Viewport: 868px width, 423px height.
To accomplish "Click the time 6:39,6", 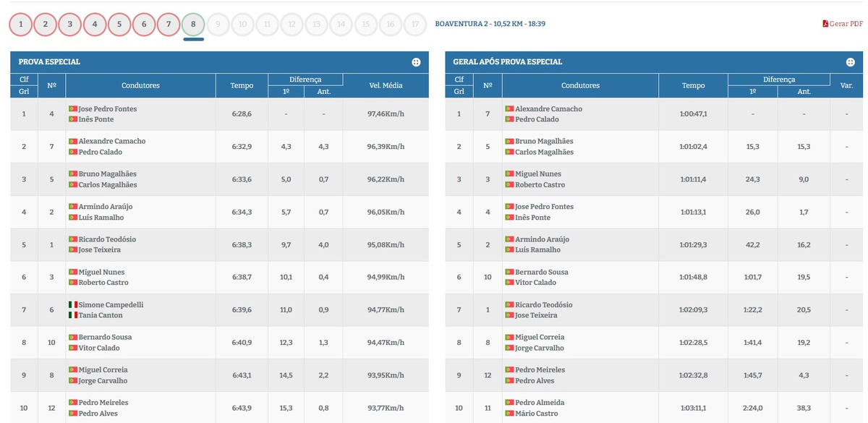I will click(x=242, y=309).
